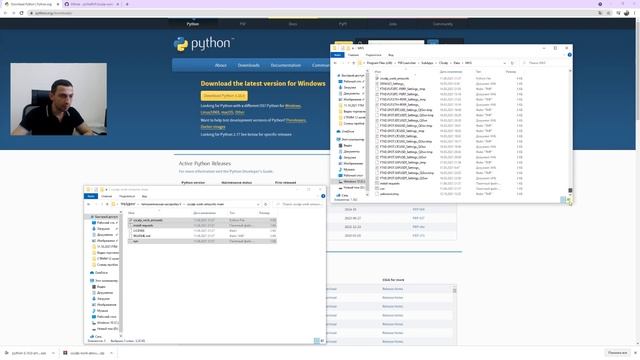
Task: Open Downloads menu on python.org
Action: 248,65
